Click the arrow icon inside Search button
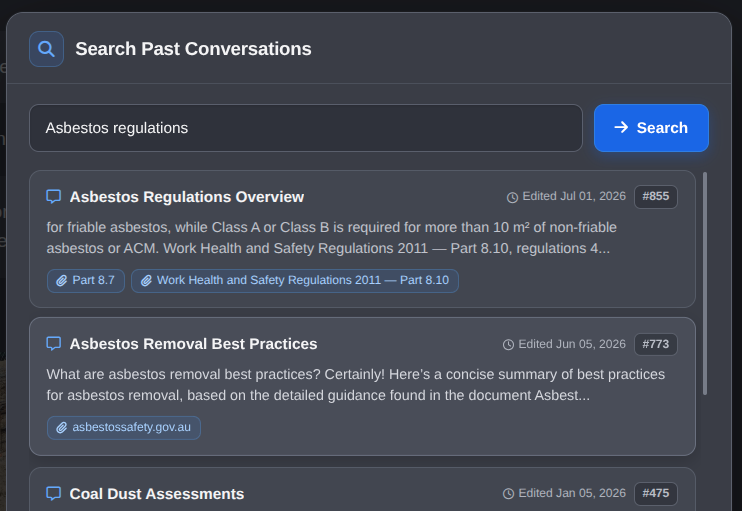This screenshot has height=511, width=742. 621,127
